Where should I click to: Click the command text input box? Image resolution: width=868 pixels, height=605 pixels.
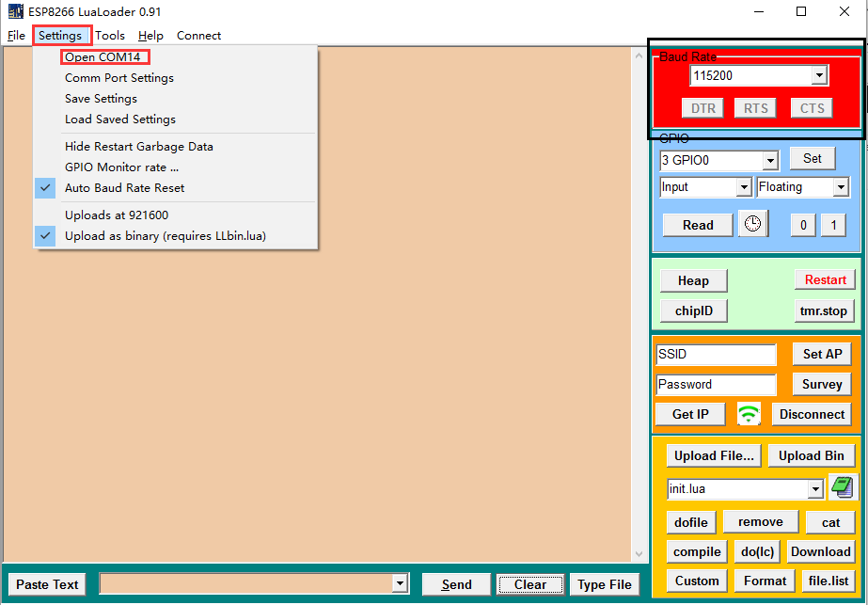246,583
